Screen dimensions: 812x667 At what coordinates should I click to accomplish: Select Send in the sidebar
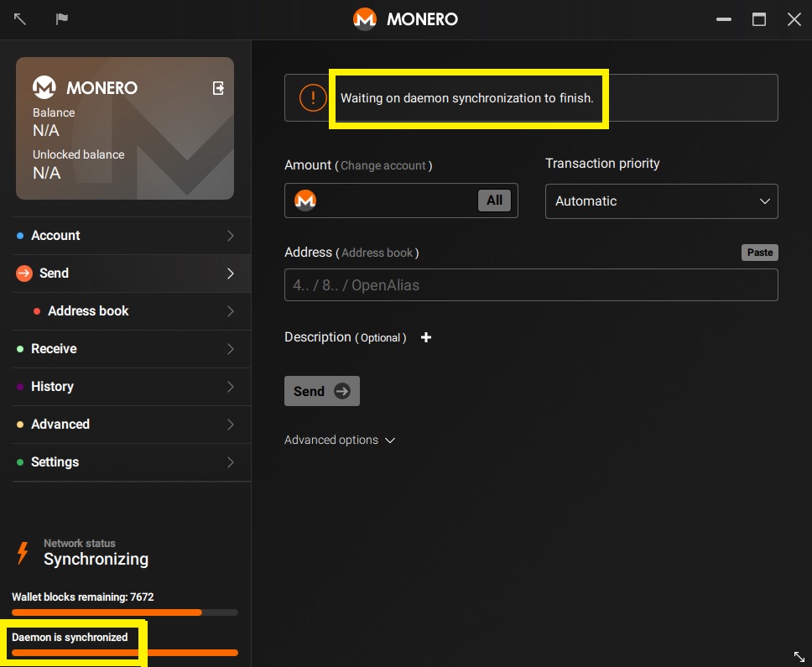(x=132, y=274)
